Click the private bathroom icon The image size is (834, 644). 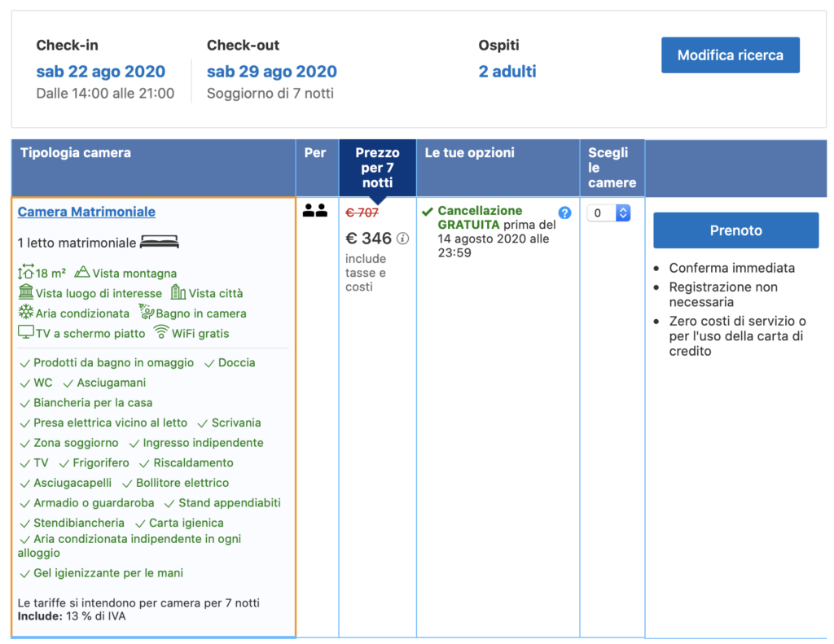(146, 313)
